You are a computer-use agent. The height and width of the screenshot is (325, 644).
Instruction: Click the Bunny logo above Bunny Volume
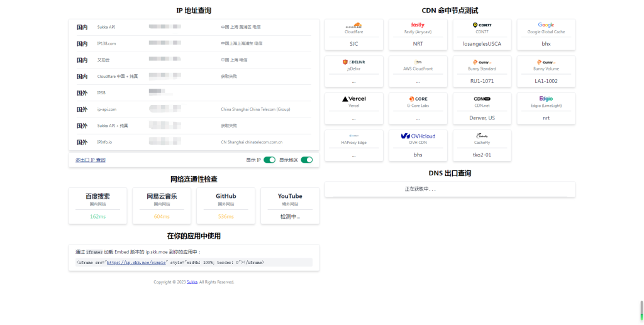546,62
